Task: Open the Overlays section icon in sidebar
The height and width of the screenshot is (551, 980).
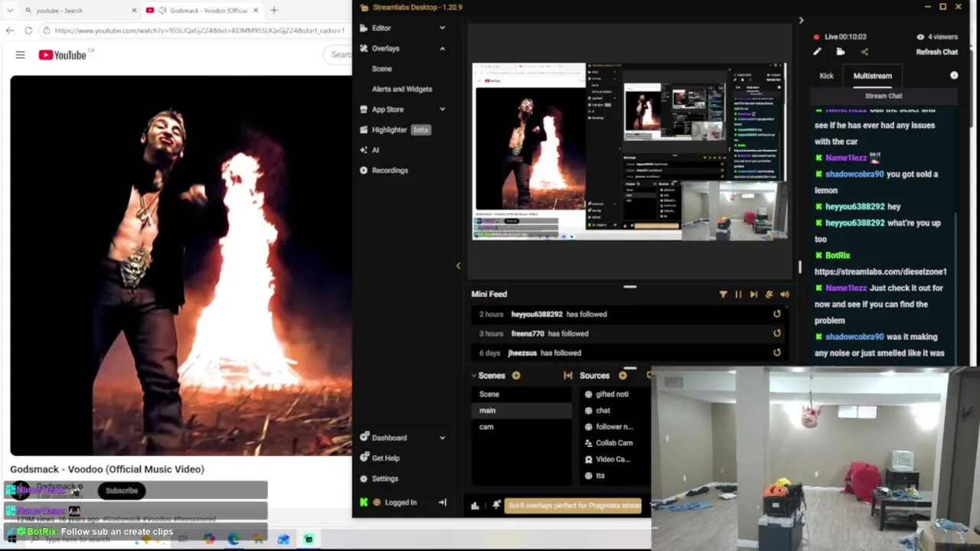Action: tap(364, 48)
